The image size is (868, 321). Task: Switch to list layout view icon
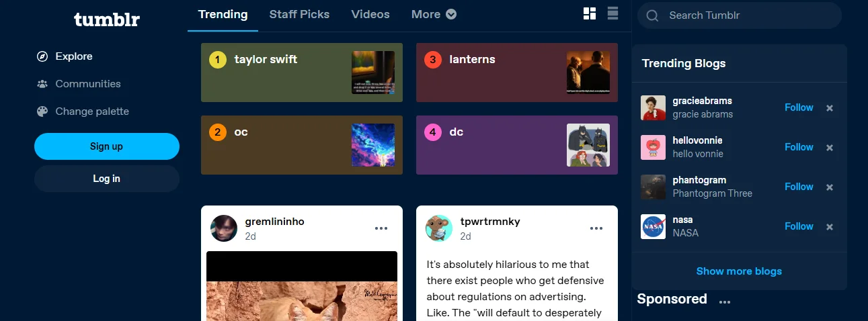click(x=613, y=13)
